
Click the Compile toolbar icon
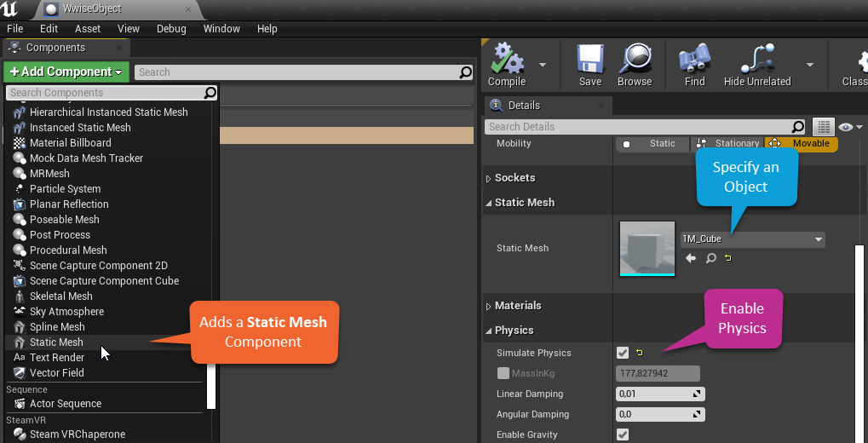click(x=507, y=65)
